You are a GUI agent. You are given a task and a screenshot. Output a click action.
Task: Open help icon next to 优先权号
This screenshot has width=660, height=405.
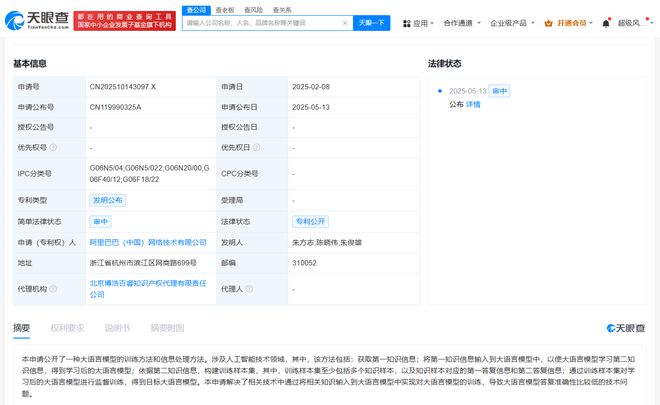[x=53, y=147]
